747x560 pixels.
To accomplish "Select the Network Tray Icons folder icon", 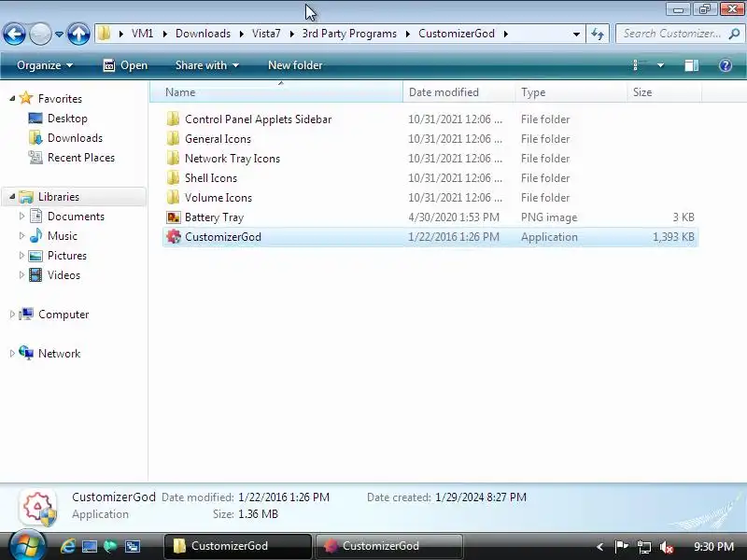I will pyautogui.click(x=174, y=158).
